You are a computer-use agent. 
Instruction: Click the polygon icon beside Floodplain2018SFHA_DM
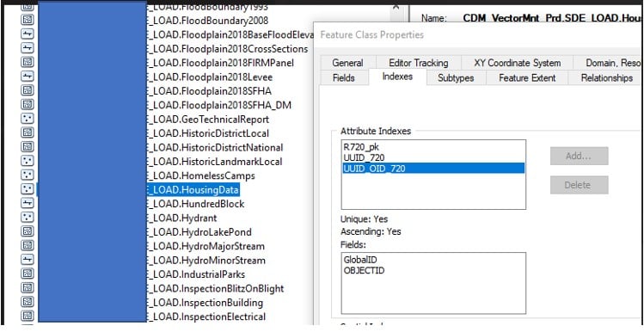pos(28,104)
